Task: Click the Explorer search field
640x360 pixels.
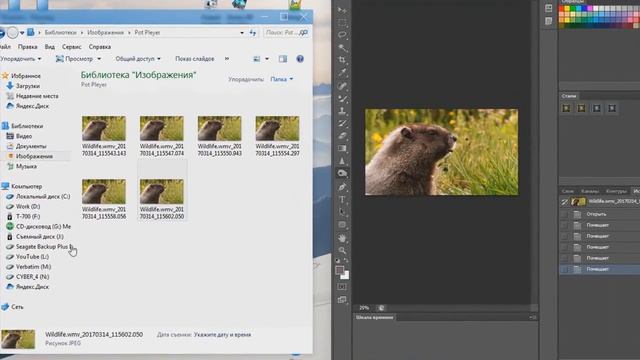Action: pyautogui.click(x=286, y=33)
